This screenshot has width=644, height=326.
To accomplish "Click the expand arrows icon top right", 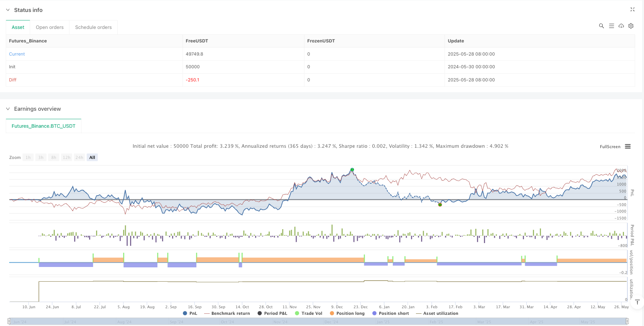I will click(632, 10).
